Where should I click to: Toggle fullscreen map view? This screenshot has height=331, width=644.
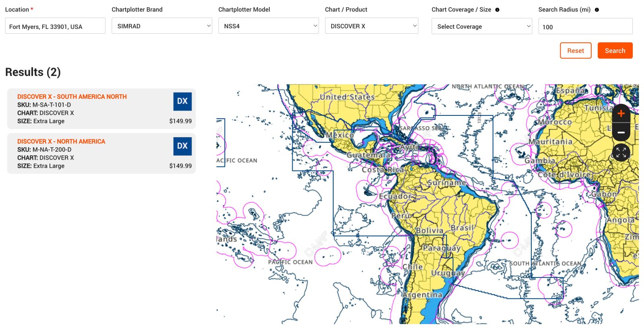[621, 152]
